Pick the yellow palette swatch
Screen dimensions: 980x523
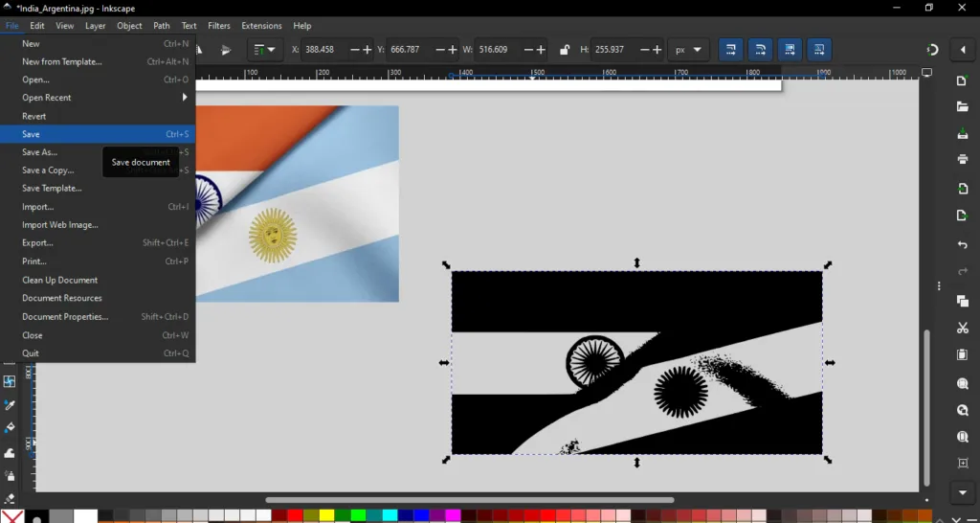pyautogui.click(x=327, y=516)
